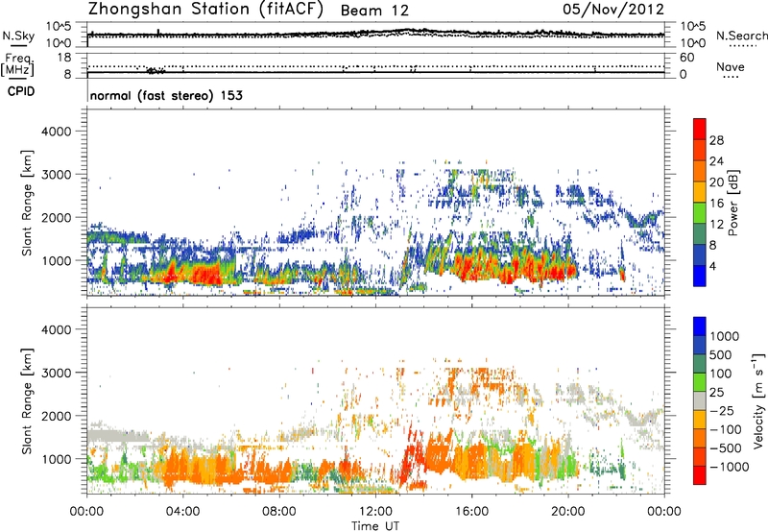Click the 'N.Search' legend label
Image resolution: width=768 pixels, height=532 pixels.
[x=741, y=36]
